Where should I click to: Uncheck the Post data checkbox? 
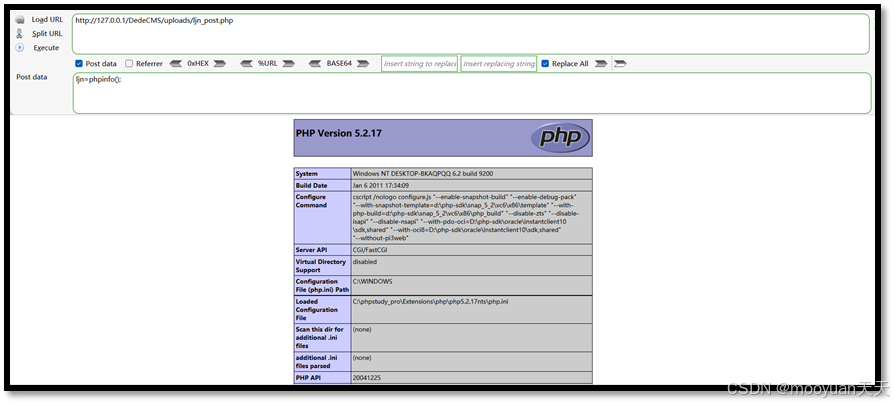(x=79, y=64)
